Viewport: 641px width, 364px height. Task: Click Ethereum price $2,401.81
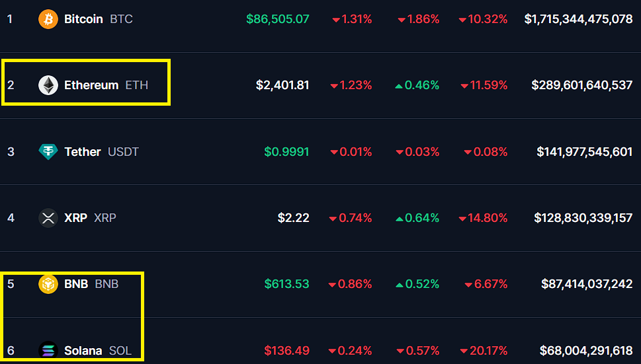click(x=282, y=85)
